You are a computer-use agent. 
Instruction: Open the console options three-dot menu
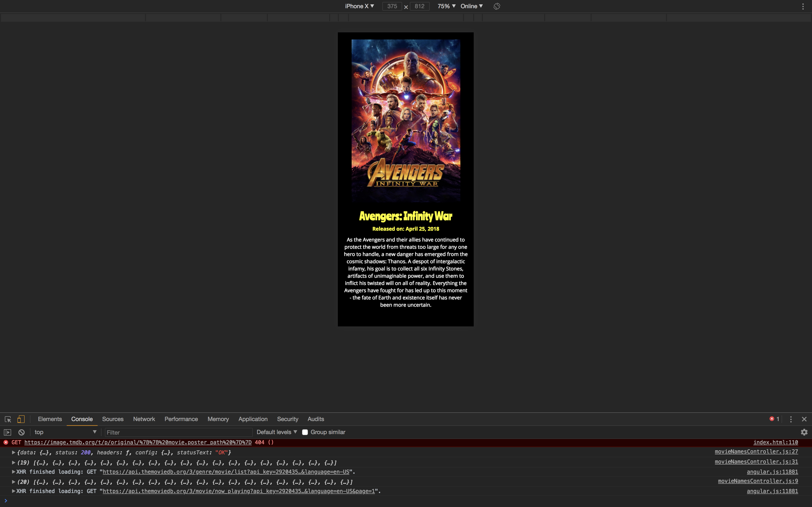pyautogui.click(x=790, y=419)
